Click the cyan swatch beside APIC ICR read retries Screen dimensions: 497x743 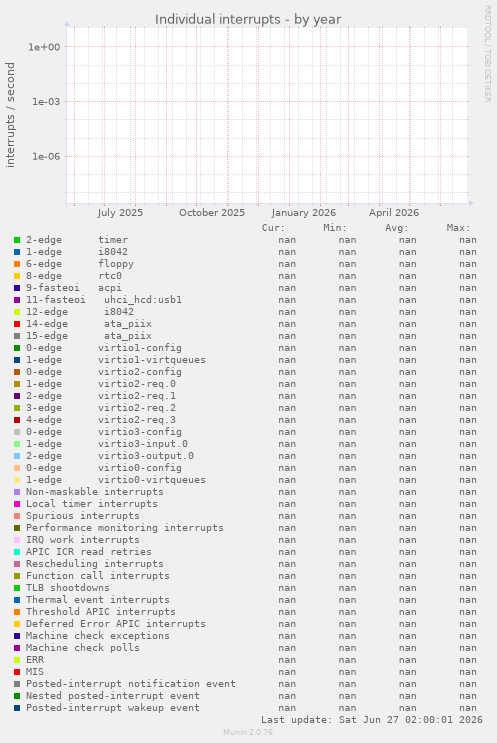point(17,552)
